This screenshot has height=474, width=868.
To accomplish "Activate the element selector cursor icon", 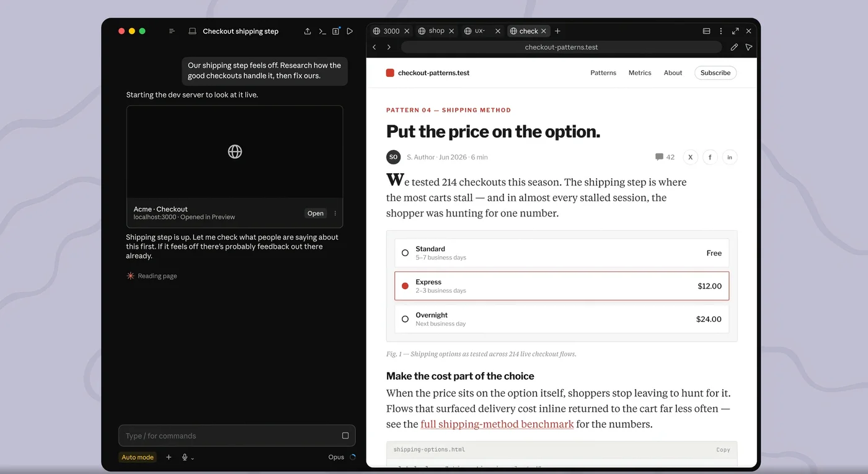I will (749, 47).
